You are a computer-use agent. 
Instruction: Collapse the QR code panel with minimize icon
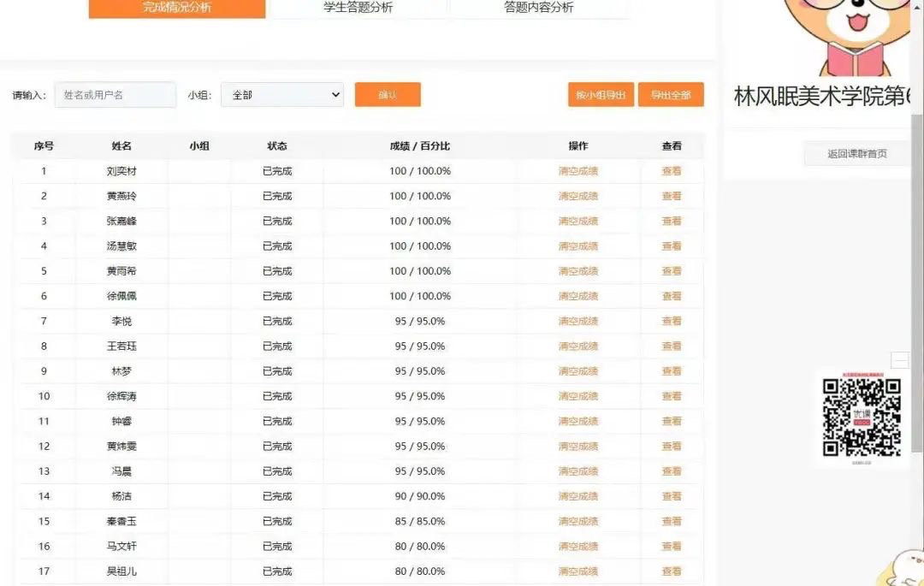(899, 360)
